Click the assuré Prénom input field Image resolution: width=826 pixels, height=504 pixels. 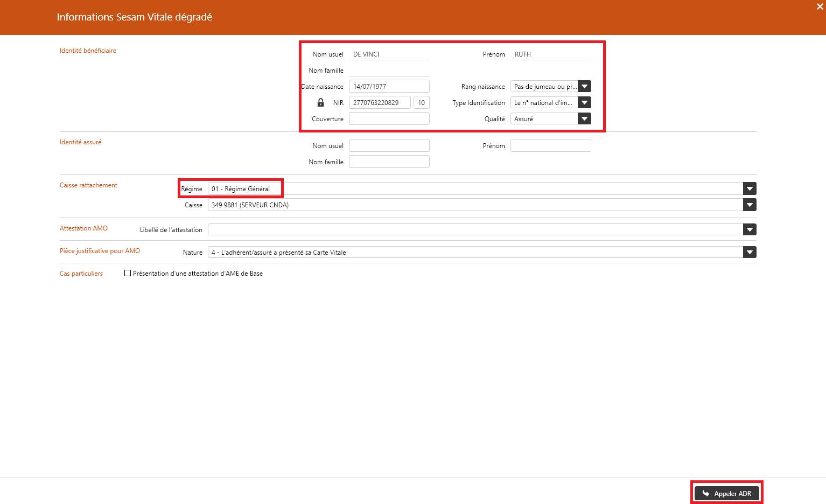tap(550, 145)
